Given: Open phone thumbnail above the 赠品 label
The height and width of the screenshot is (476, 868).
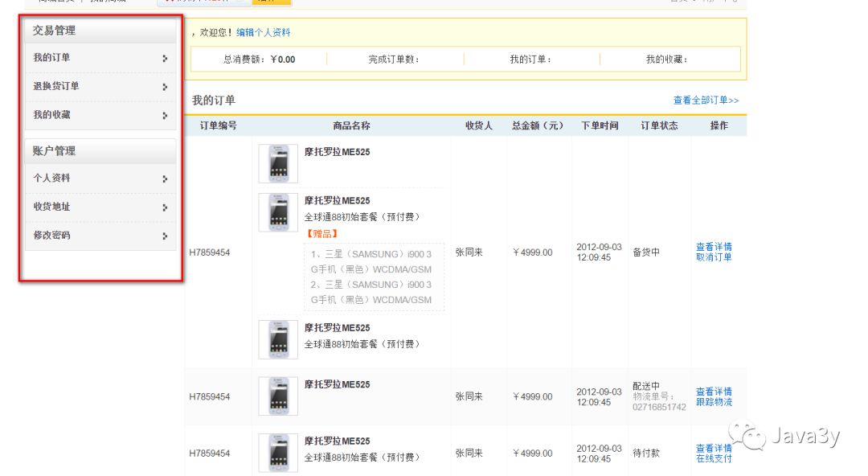Looking at the screenshot, I should coord(278,212).
